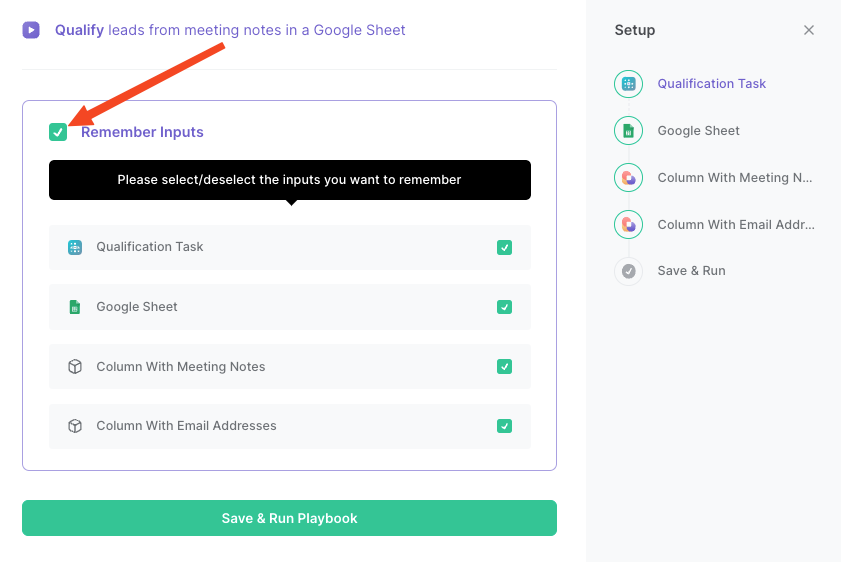Toggle the Remember Inputs checkbox
The image size is (841, 562).
(x=58, y=132)
